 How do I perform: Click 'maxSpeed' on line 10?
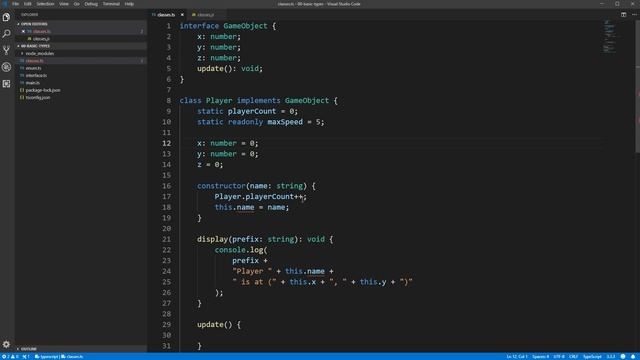[x=285, y=122]
